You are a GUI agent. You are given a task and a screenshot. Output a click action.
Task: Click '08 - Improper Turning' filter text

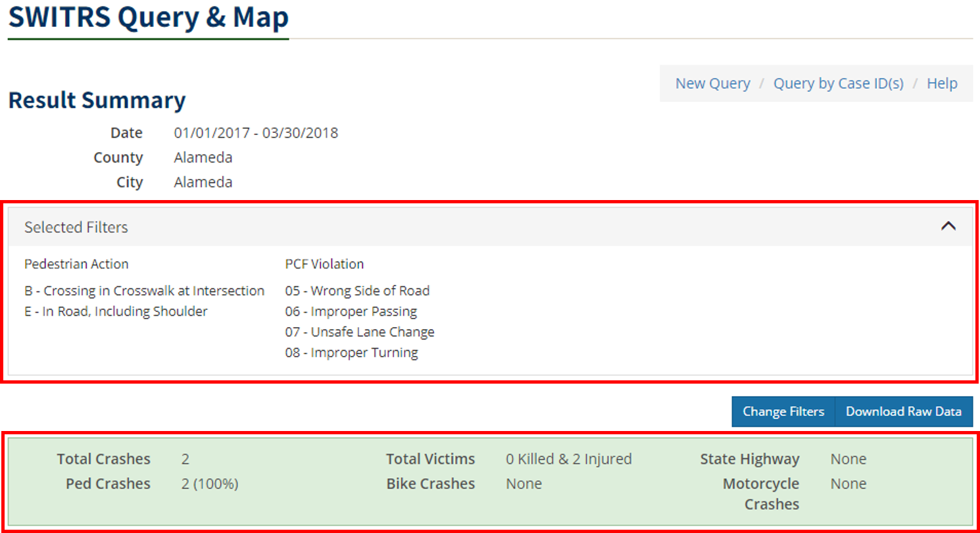click(351, 353)
